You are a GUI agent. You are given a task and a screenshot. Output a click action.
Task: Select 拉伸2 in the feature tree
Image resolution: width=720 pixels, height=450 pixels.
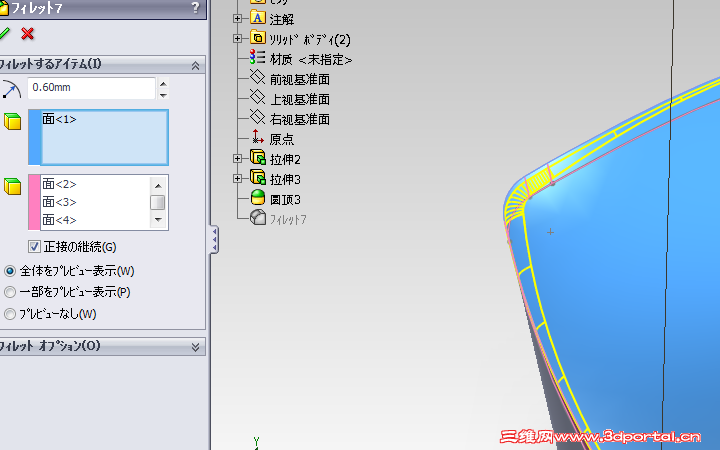(x=285, y=159)
